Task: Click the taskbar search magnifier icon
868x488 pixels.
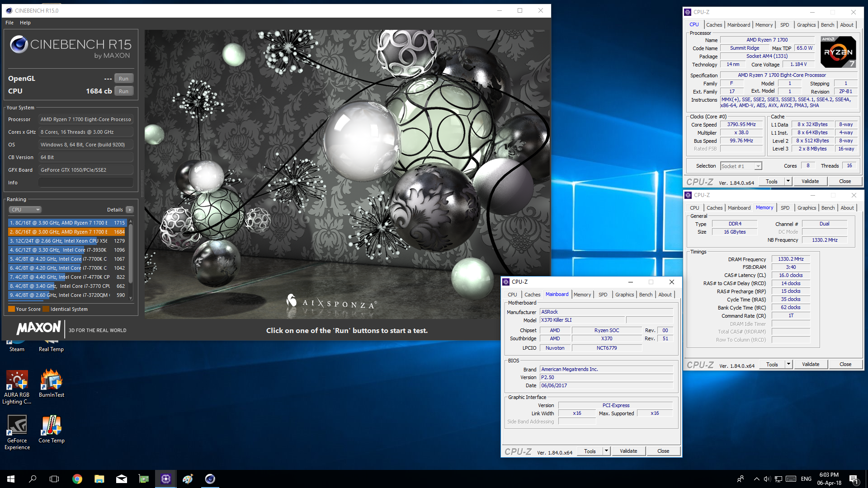Action: coord(33,479)
